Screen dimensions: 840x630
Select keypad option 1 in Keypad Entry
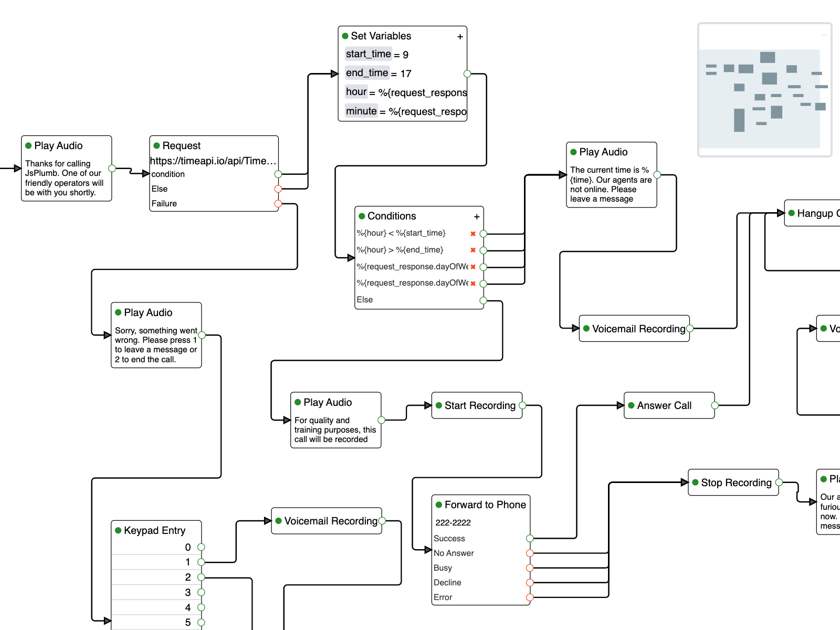pyautogui.click(x=187, y=562)
